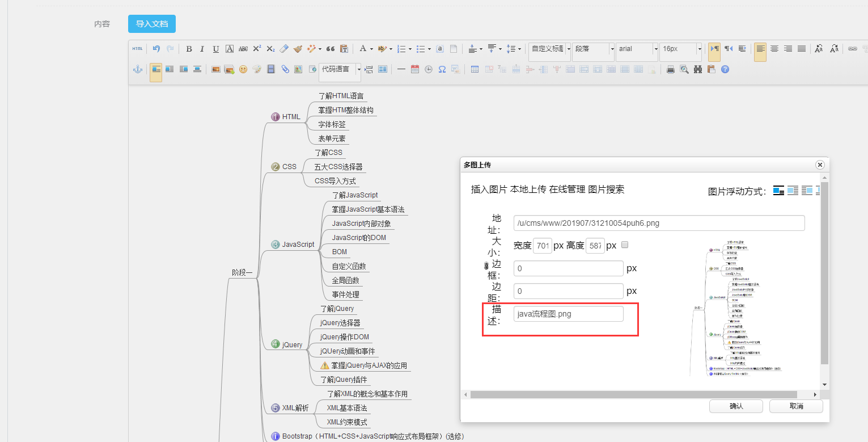Click the attachment paperclip icon
This screenshot has height=442, width=868.
click(285, 69)
